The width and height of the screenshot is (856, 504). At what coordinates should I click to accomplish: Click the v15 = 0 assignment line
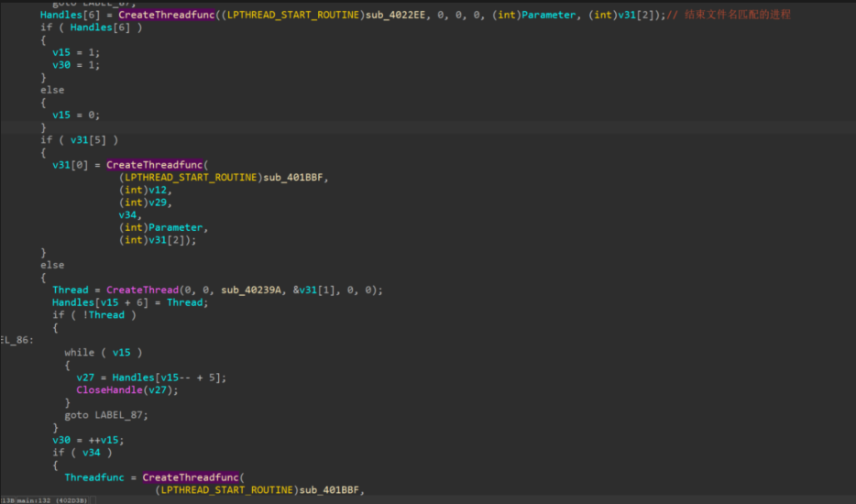(x=76, y=115)
